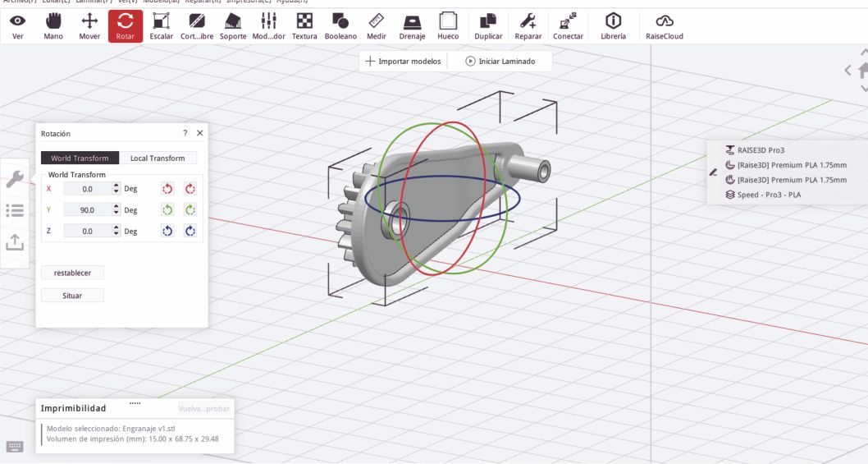Open the Modificador tool
The width and height of the screenshot is (868, 464).
click(x=268, y=26)
